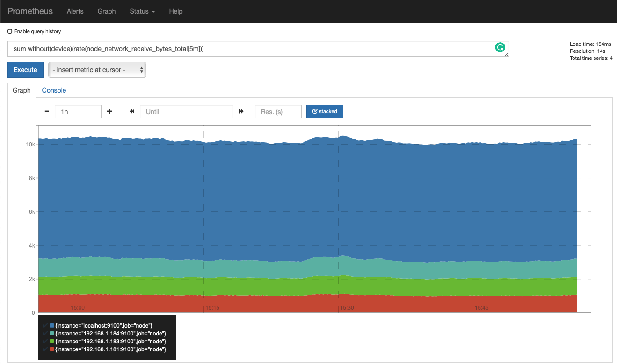Toggle checkmark for localhost:9100 series
The width and height of the screenshot is (617, 364).
[x=45, y=325]
